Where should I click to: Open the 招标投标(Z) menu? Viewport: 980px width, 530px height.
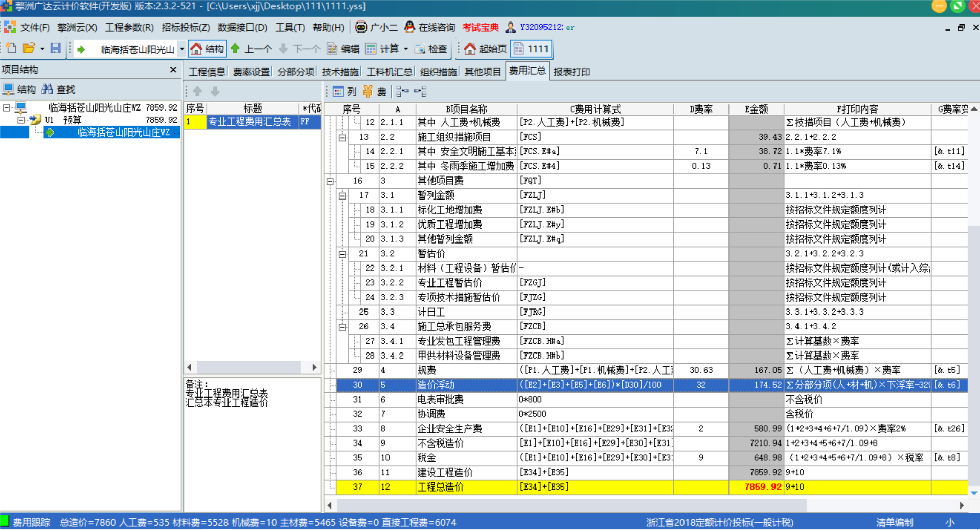186,27
